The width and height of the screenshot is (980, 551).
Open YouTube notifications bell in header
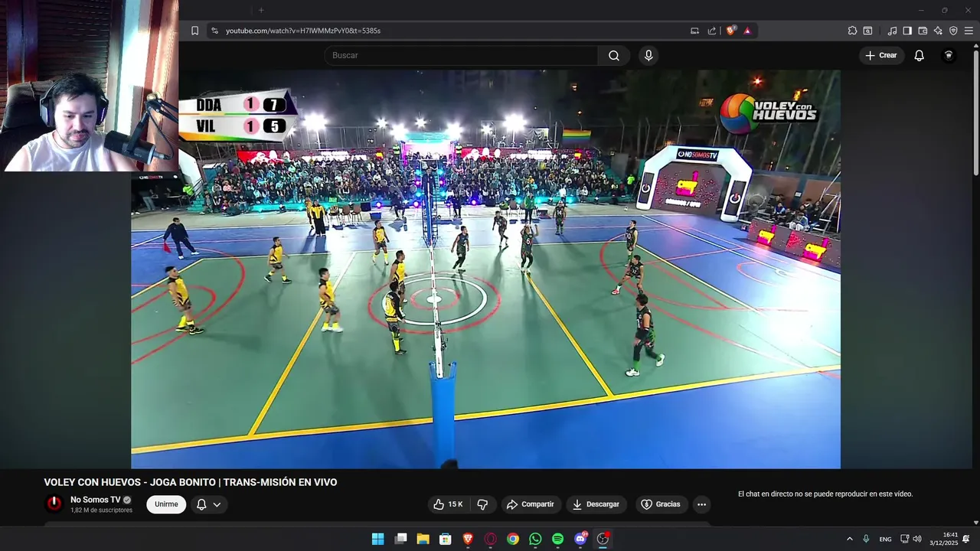920,55
